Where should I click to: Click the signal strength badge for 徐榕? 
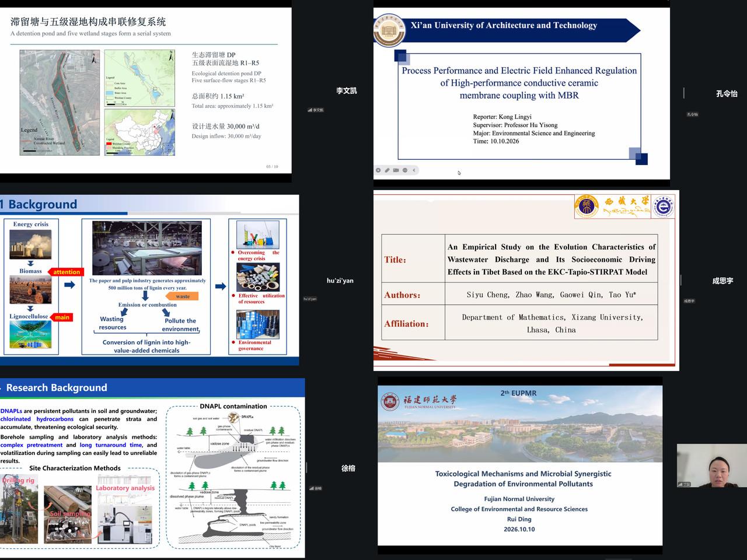click(315, 488)
